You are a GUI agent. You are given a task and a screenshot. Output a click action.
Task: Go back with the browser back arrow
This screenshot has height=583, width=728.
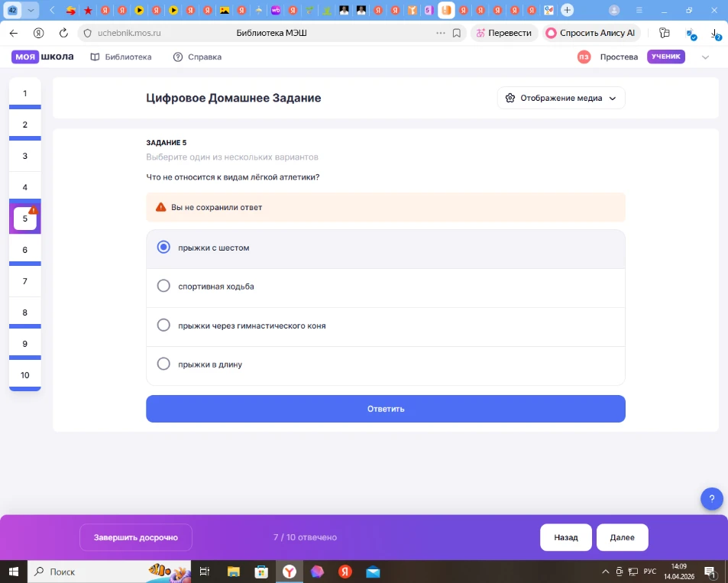point(14,33)
